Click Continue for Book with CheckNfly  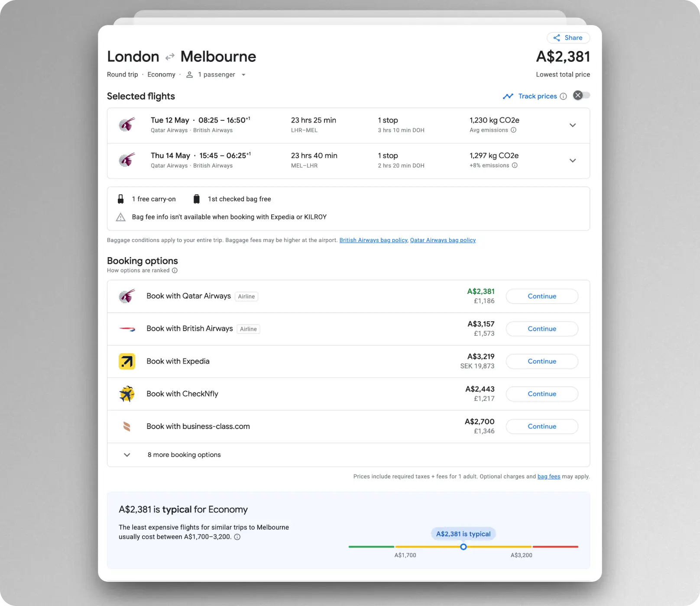click(542, 394)
